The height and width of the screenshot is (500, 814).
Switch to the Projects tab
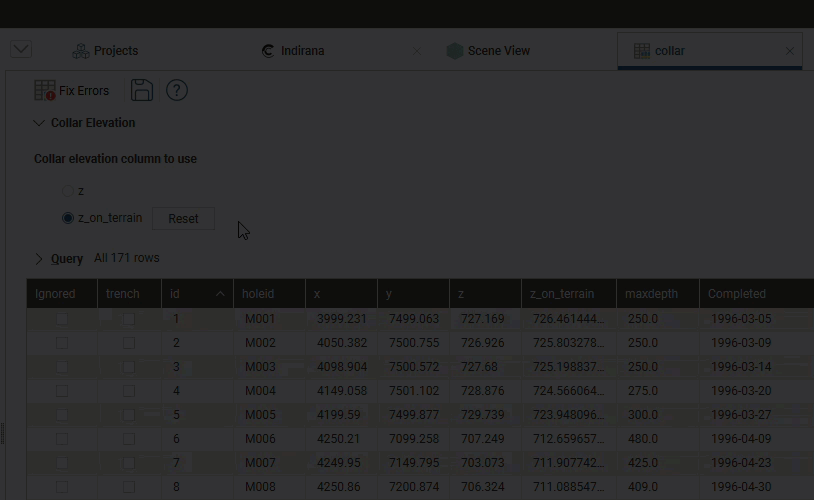[x=115, y=51]
